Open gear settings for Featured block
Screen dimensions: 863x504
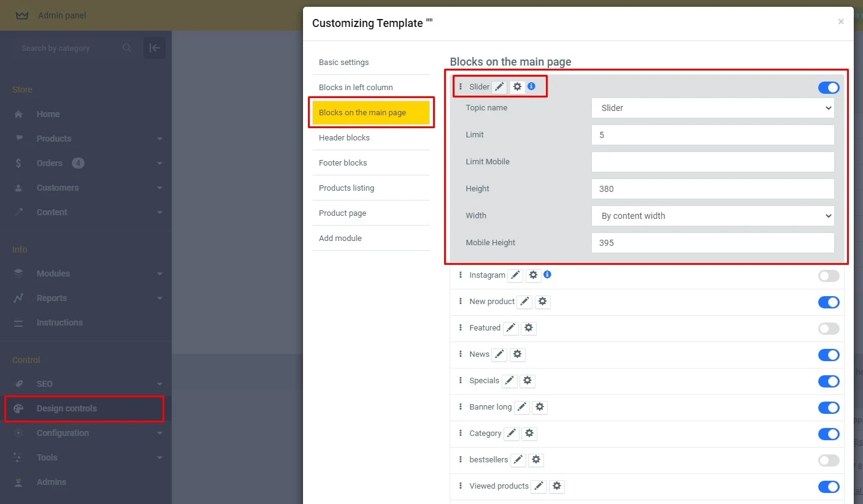528,328
